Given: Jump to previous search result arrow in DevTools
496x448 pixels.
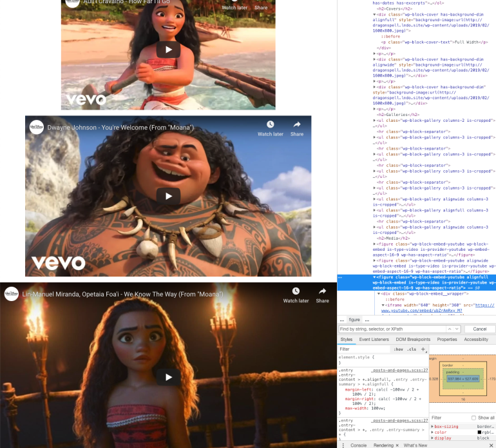Looking at the screenshot, I should [450, 329].
